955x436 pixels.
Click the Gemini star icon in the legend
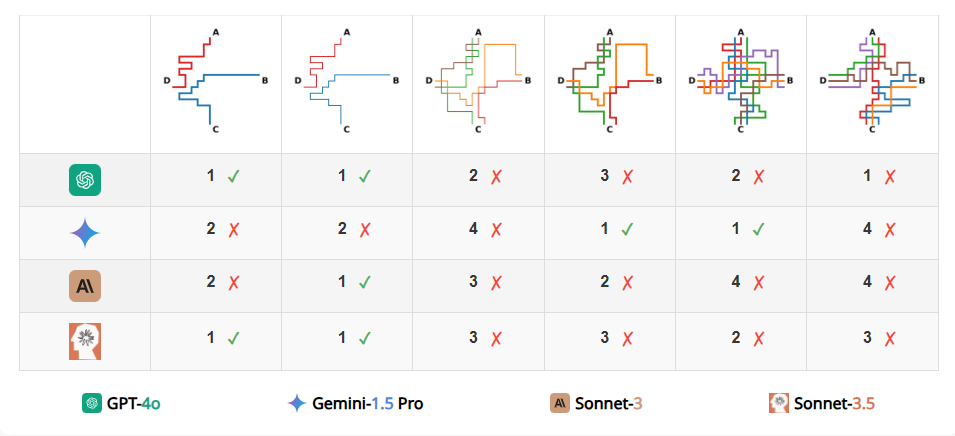[297, 403]
